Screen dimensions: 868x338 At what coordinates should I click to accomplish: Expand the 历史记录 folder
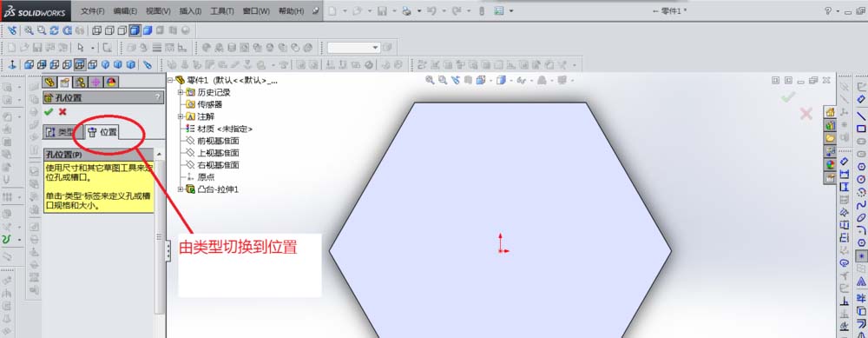point(181,92)
